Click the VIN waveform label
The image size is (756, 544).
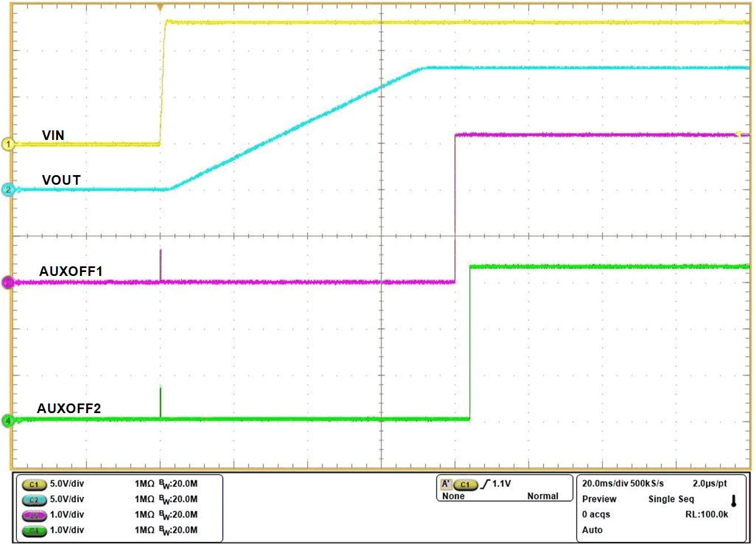click(x=53, y=135)
